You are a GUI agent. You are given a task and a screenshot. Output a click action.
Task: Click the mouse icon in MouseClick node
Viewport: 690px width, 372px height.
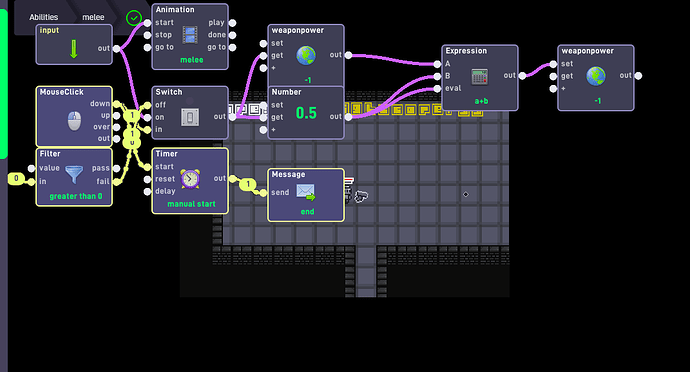point(74,121)
